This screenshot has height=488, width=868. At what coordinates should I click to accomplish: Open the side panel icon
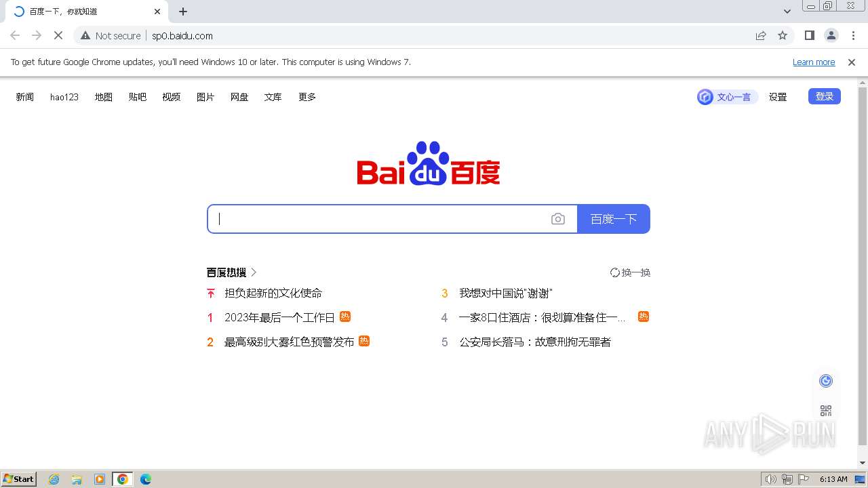(809, 35)
